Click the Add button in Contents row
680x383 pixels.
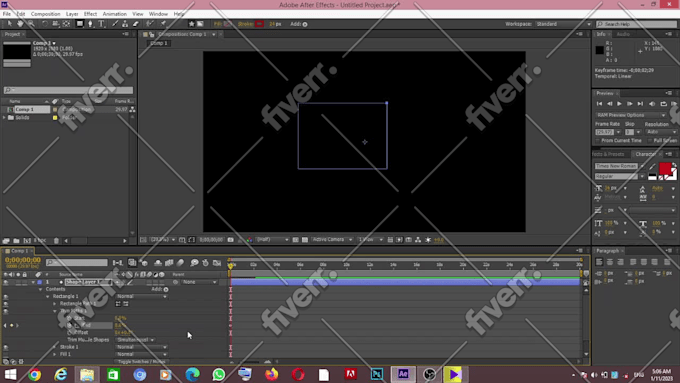(x=166, y=289)
